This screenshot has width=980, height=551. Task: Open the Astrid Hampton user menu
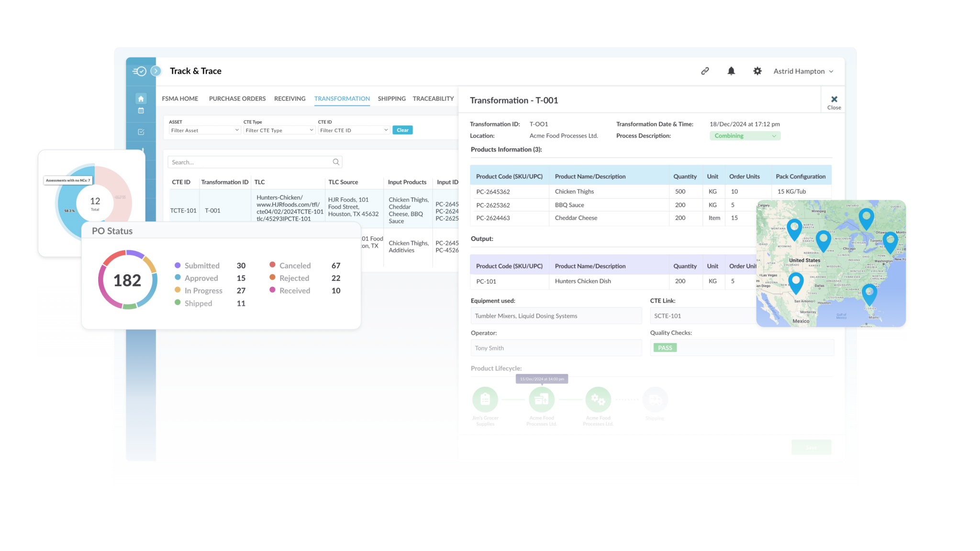(x=803, y=71)
